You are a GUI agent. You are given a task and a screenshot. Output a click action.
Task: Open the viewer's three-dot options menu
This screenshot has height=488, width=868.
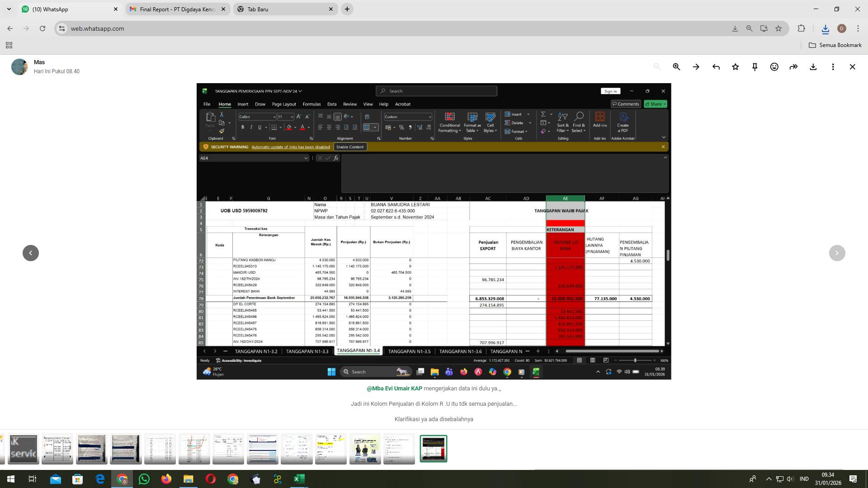pos(833,66)
